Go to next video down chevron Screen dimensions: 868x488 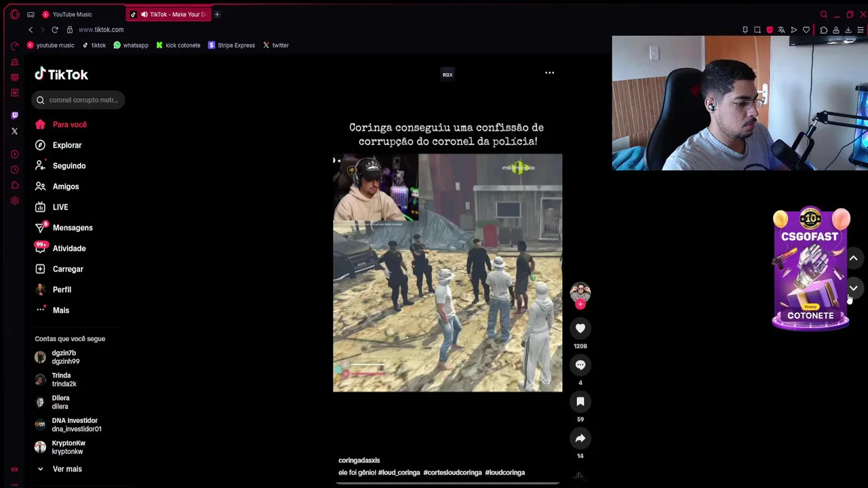click(854, 288)
